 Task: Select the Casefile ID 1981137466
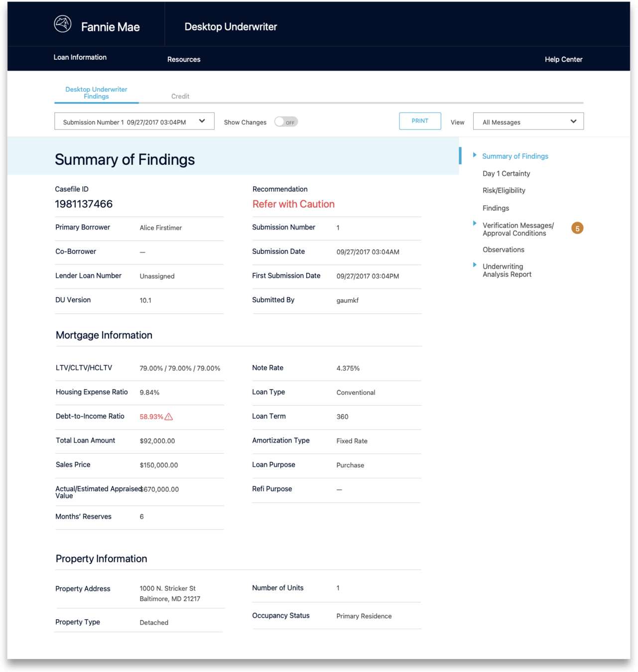coord(84,204)
